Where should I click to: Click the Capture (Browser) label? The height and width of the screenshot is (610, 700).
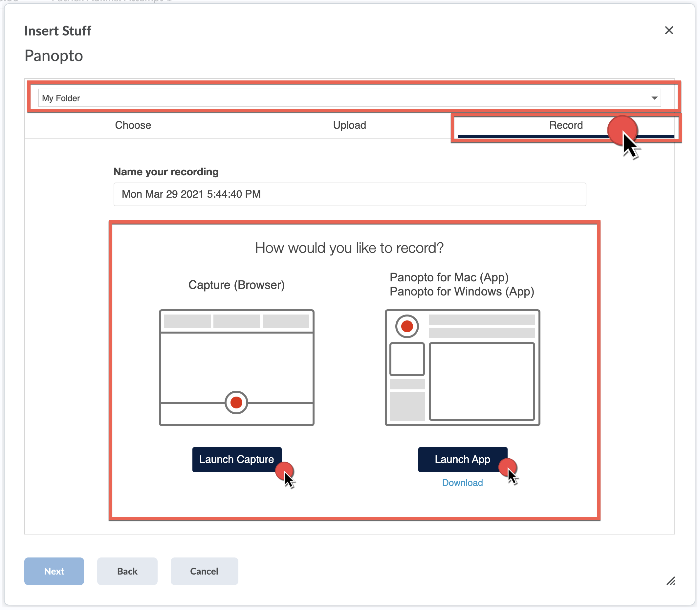click(236, 285)
